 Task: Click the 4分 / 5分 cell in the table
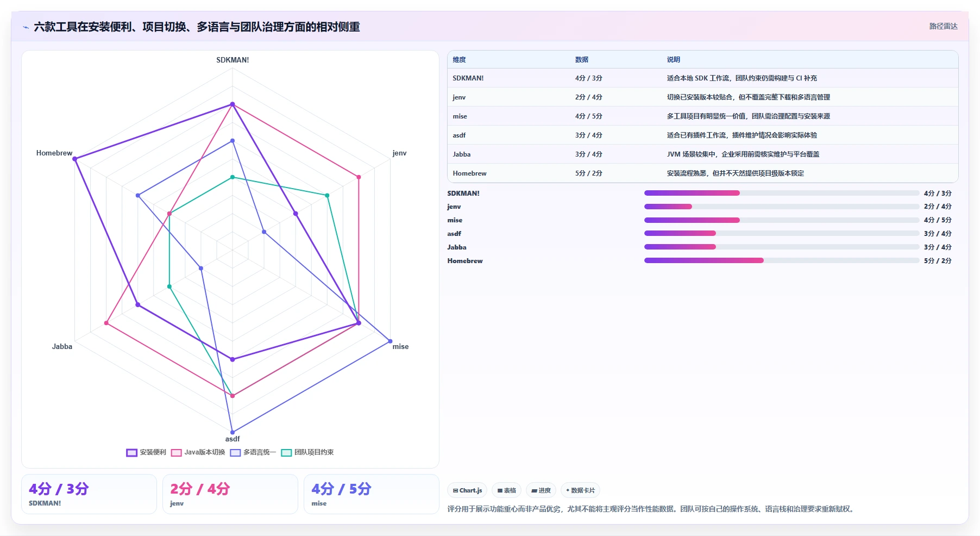[589, 116]
